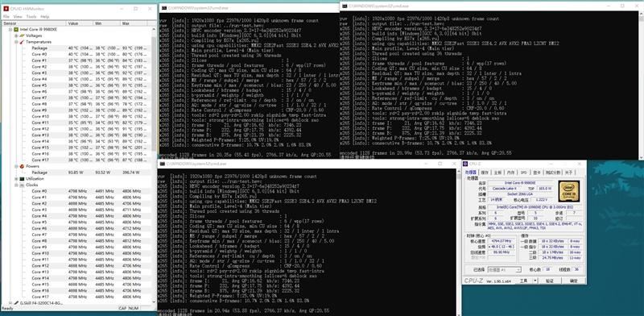644x316 pixels.
Task: Open the Tools menu in HWMonitor
Action: 31,16
